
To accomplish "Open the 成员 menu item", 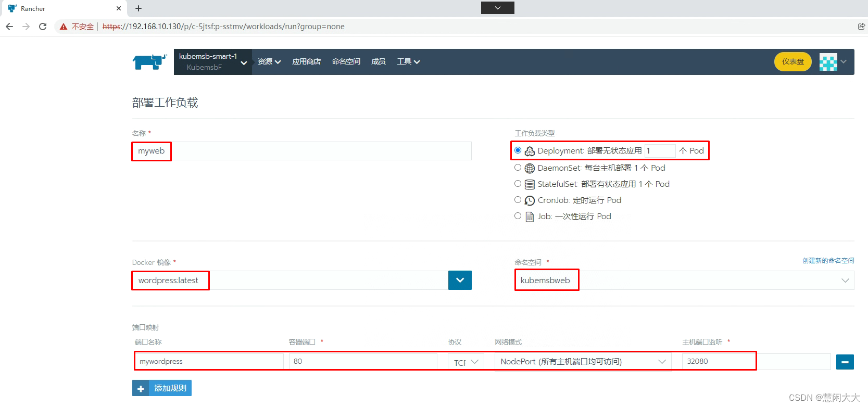I will [x=379, y=62].
